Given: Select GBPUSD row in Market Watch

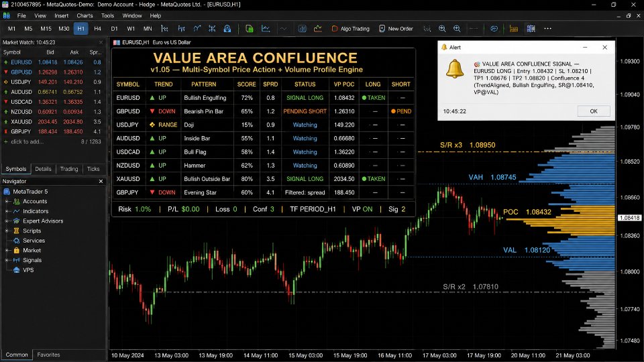Looking at the screenshot, I should point(52,72).
